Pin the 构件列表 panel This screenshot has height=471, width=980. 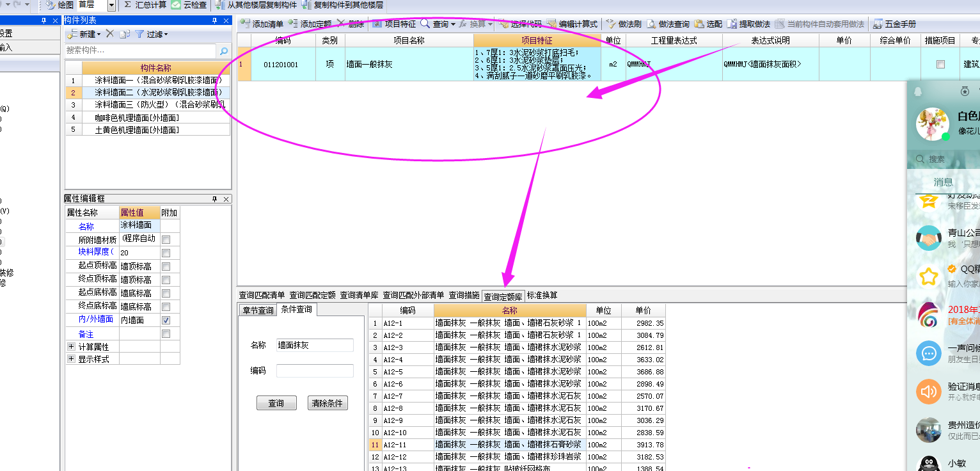216,20
